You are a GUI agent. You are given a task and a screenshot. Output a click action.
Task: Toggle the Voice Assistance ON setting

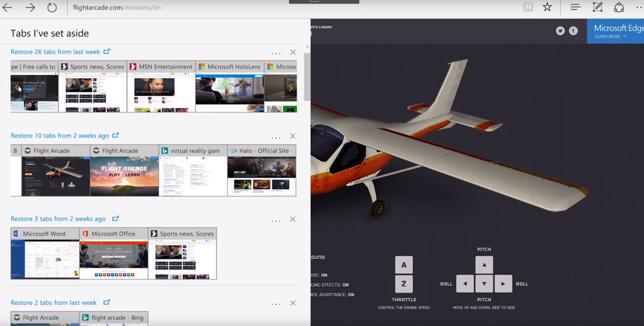click(x=333, y=295)
